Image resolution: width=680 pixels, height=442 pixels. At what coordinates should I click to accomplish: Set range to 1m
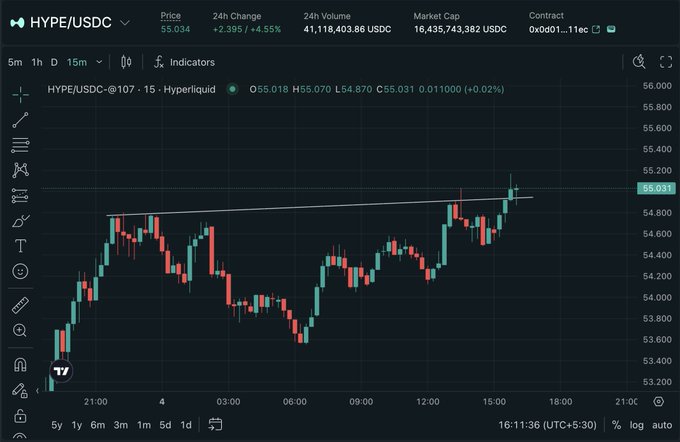coord(144,425)
